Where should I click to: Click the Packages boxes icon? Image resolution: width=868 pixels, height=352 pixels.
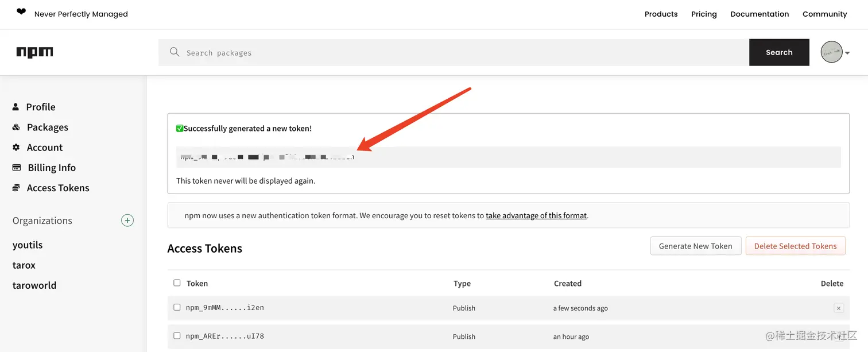pos(16,127)
